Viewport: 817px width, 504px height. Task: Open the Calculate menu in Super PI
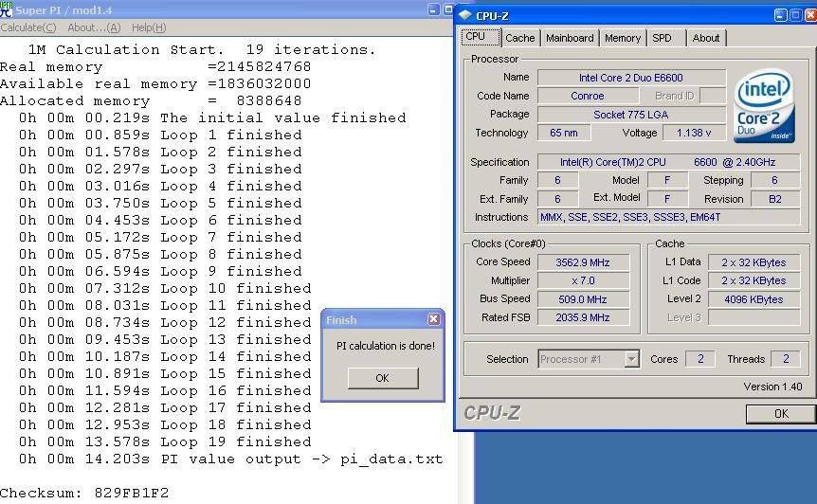click(28, 27)
